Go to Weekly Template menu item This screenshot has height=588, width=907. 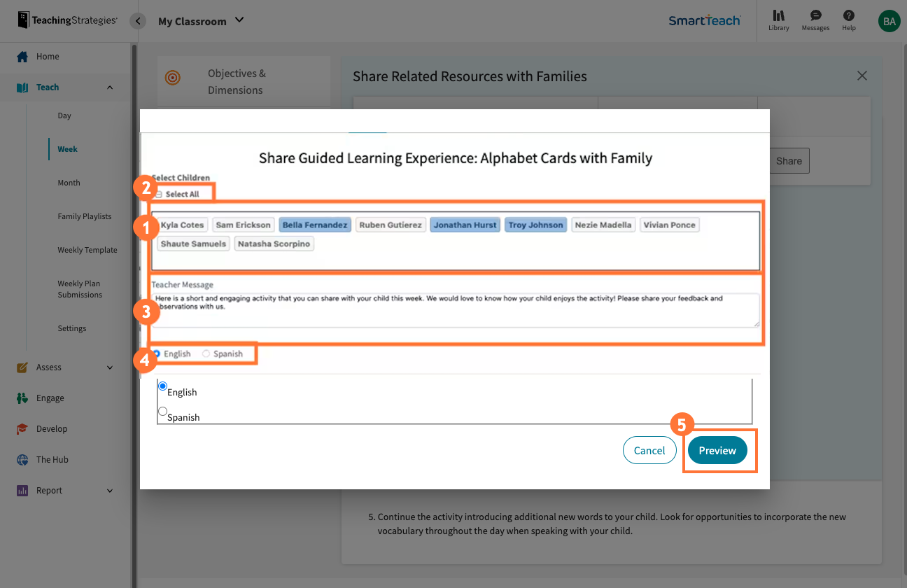pyautogui.click(x=87, y=250)
